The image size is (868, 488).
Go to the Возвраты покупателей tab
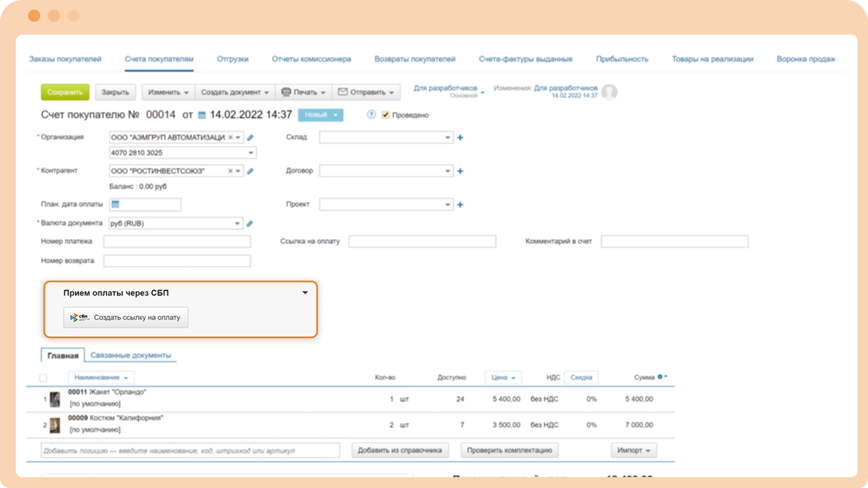point(415,59)
